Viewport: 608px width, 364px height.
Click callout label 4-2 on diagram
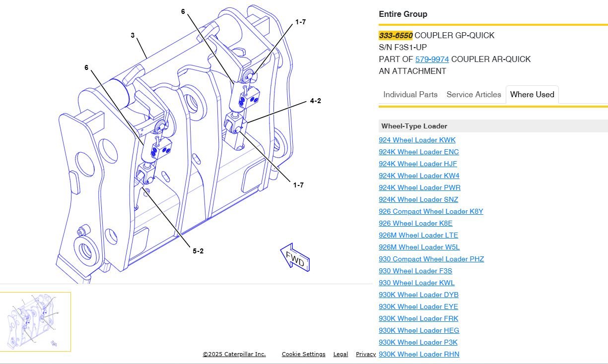(315, 101)
